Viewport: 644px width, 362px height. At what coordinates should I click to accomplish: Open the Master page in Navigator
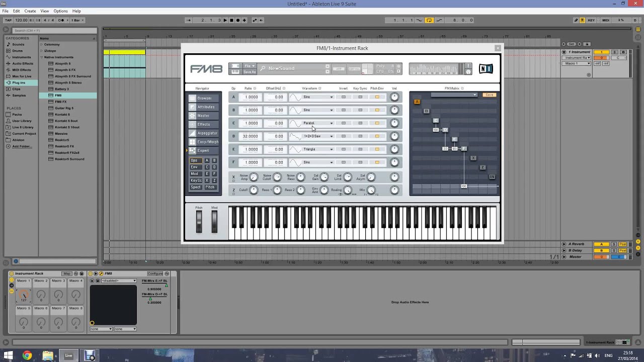pyautogui.click(x=203, y=116)
